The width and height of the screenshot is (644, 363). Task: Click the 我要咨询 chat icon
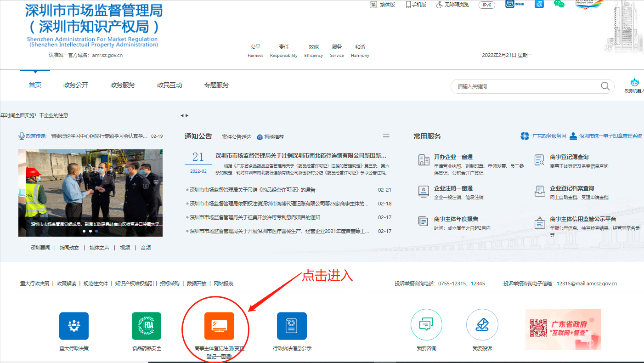[x=426, y=324]
